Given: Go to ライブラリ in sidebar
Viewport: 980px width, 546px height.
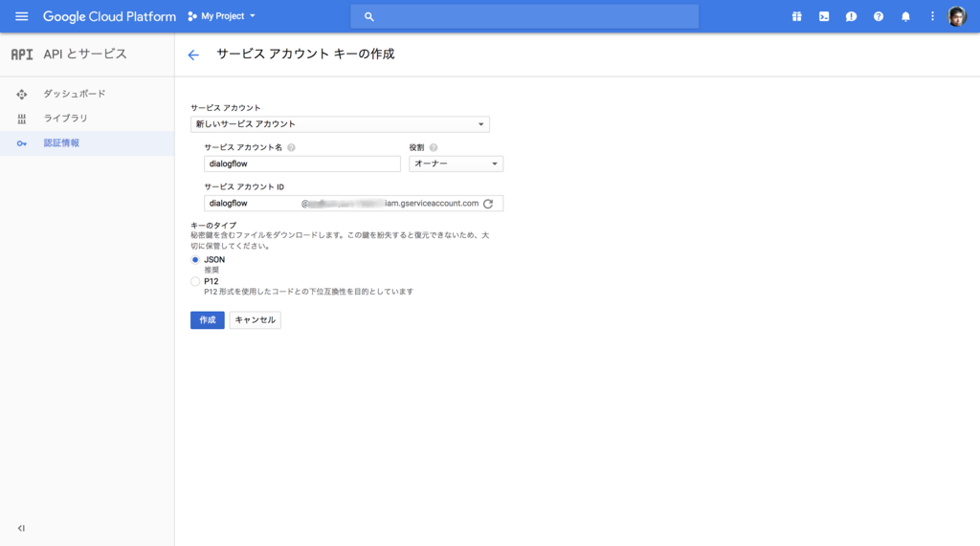Looking at the screenshot, I should (x=66, y=118).
